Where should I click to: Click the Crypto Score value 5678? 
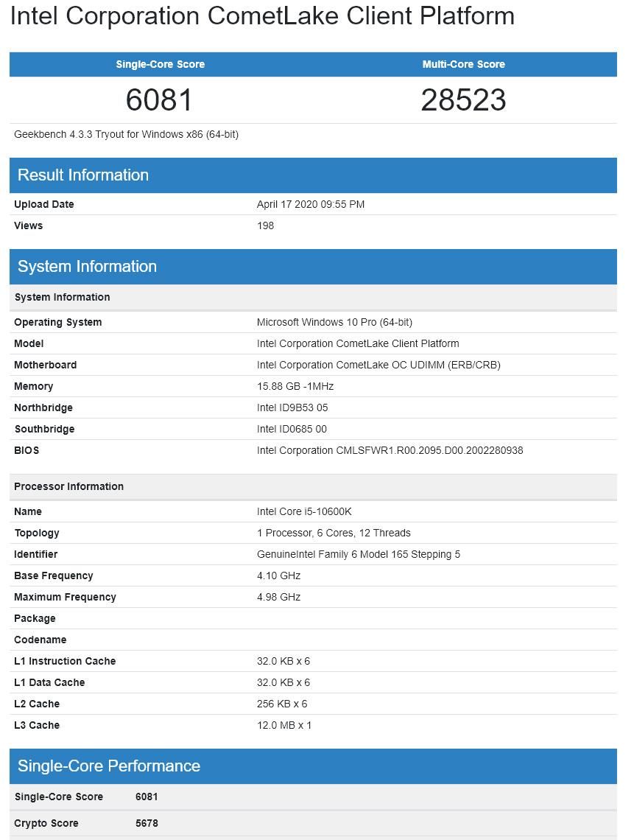(x=147, y=824)
